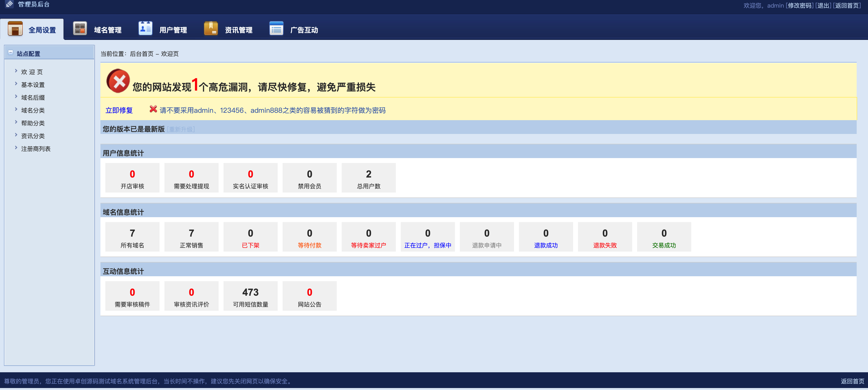Screen dimensions: 868x390
Task: Click the 实名认证审核 stat card
Action: point(250,178)
